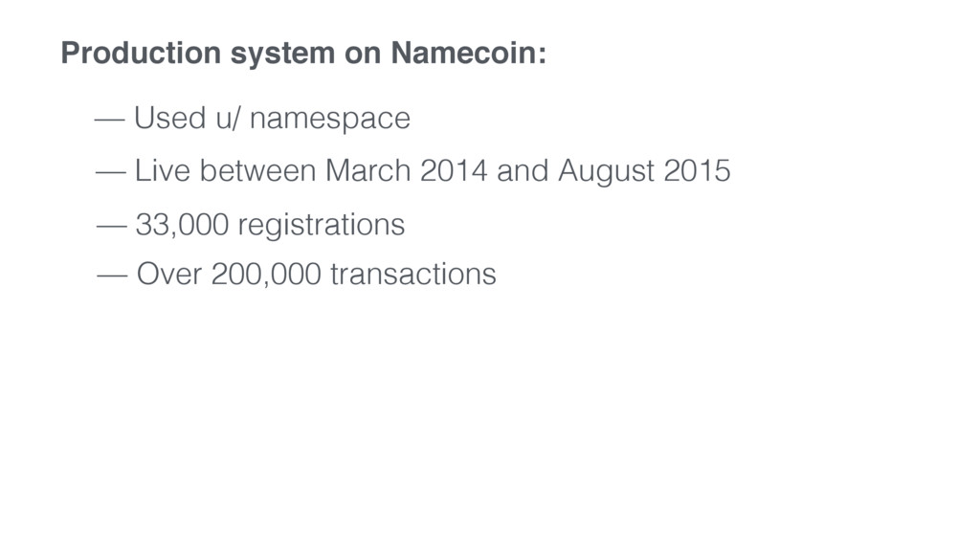Click the word "Live" in second bullet
The width and height of the screenshot is (980, 551).
tap(163, 170)
